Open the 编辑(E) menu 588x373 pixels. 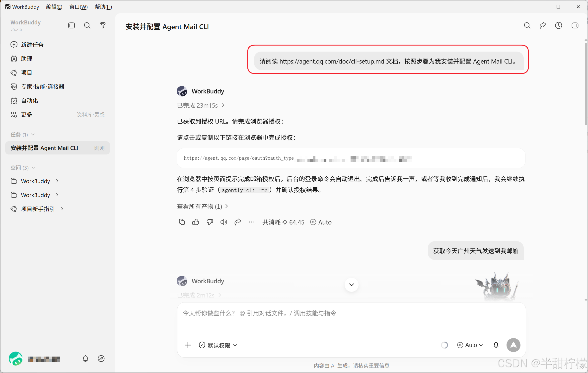tap(54, 7)
